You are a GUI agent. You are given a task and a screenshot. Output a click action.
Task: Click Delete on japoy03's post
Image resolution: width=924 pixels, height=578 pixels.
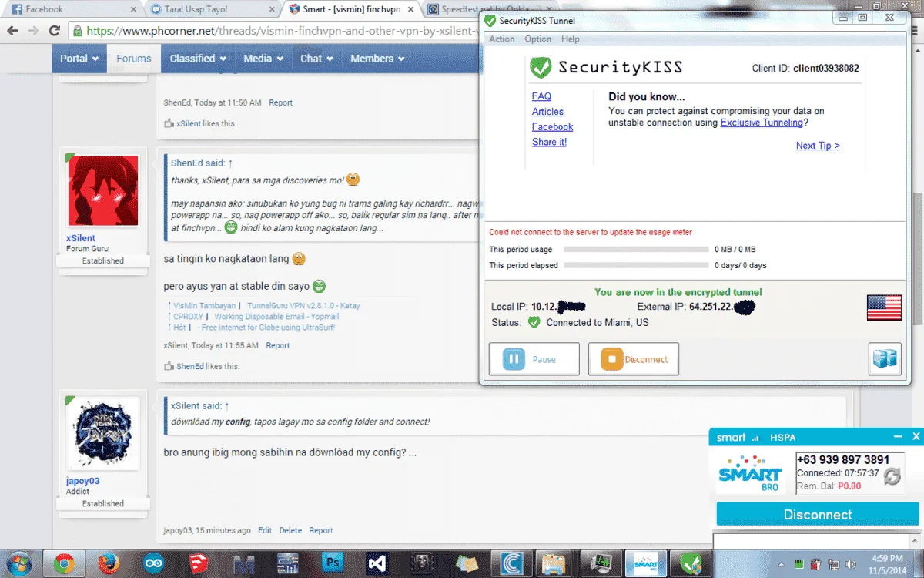tap(290, 530)
